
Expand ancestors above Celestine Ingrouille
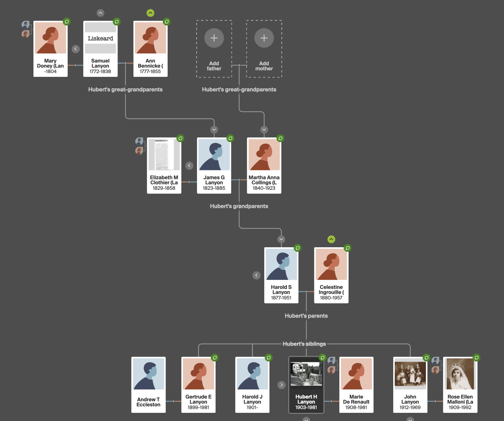click(x=331, y=239)
